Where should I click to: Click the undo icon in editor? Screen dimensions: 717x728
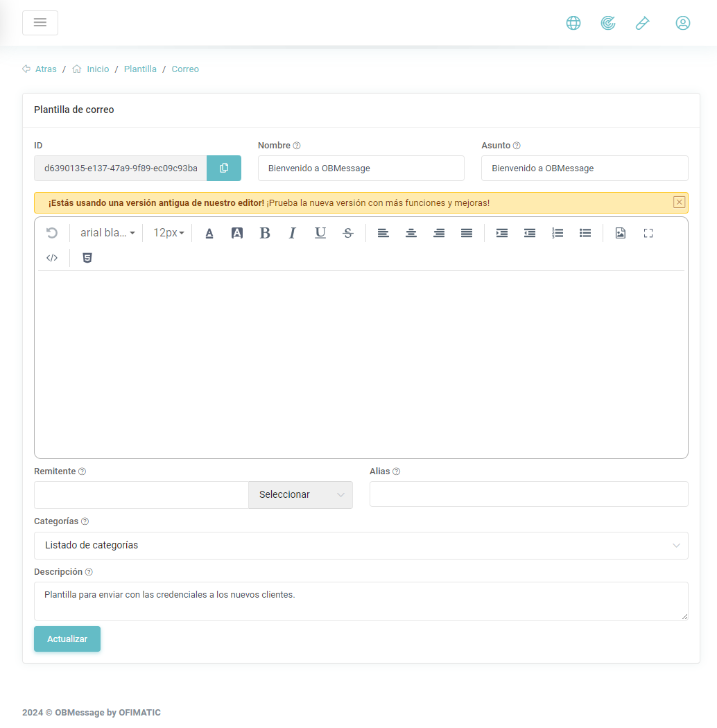(x=52, y=233)
